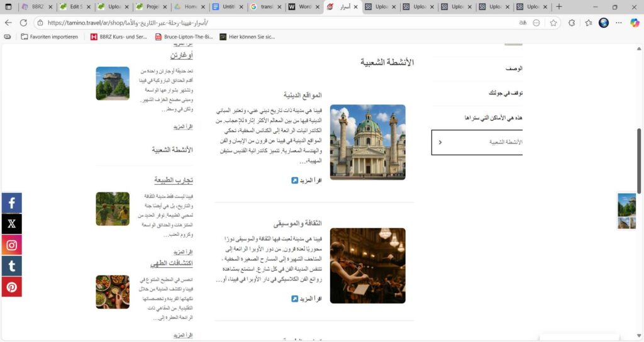Open the تجارب الطبيعة heading link
644x342 pixels.
[x=173, y=180]
